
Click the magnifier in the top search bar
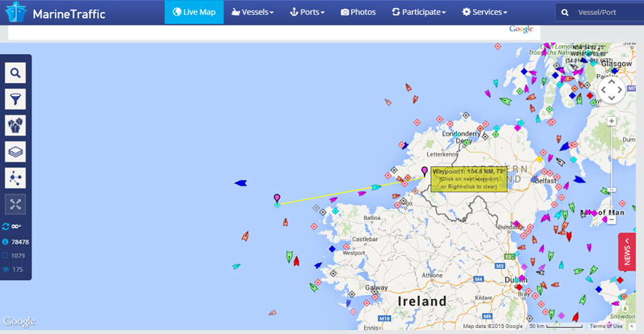[x=565, y=12]
